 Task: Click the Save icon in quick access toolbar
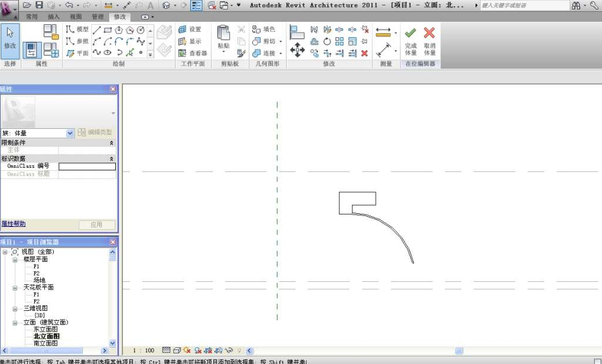(39, 5)
